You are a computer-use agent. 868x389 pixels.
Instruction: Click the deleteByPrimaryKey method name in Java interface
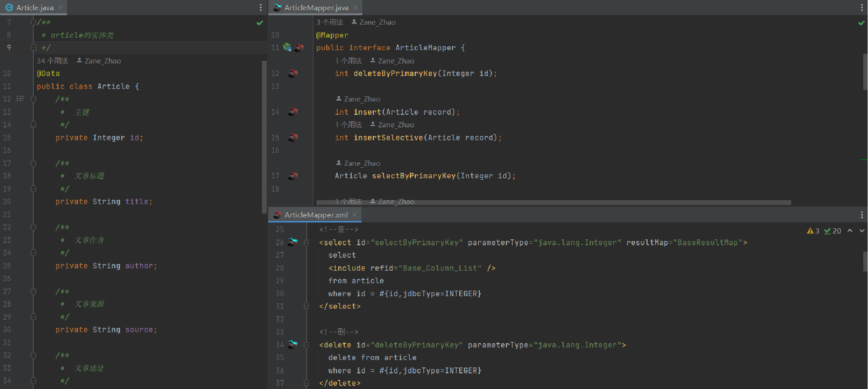coord(395,73)
